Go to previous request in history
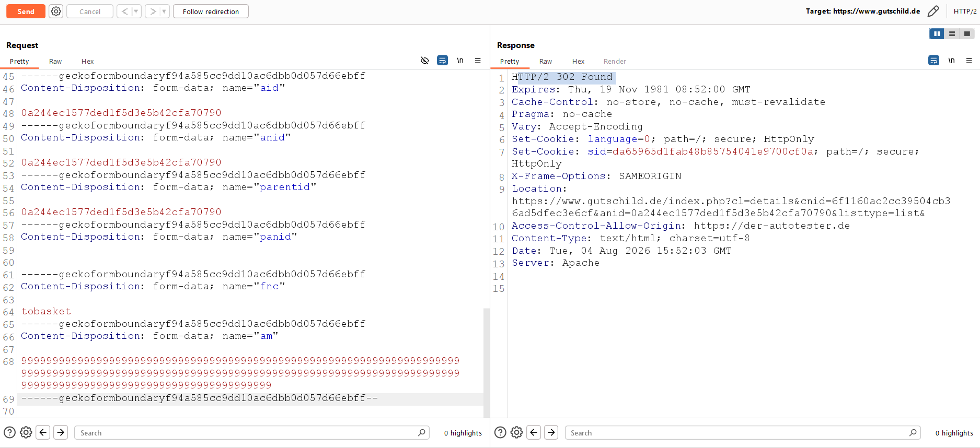 coord(124,11)
